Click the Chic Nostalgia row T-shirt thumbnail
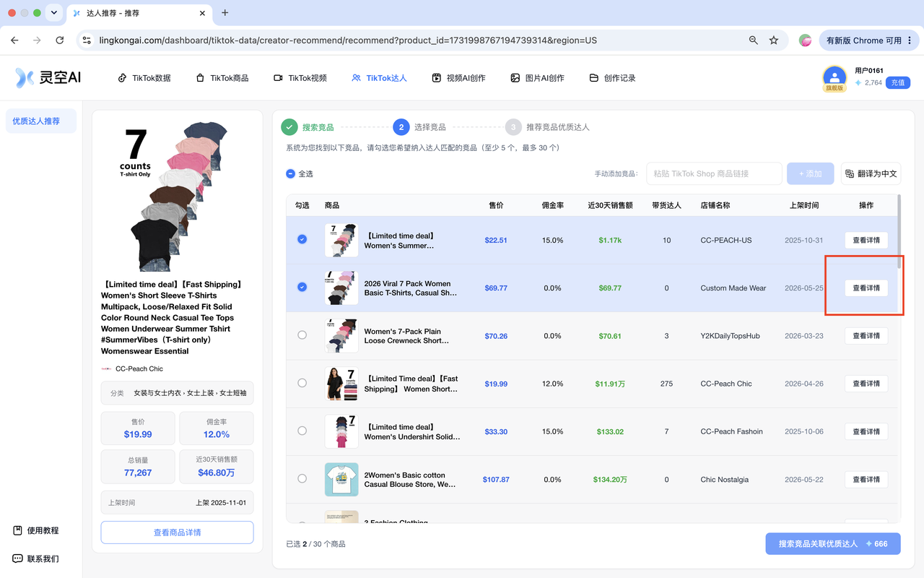924x578 pixels. pos(341,479)
